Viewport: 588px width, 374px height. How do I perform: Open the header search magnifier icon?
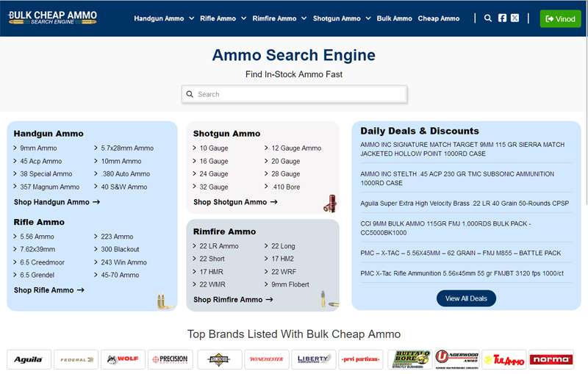tap(487, 18)
